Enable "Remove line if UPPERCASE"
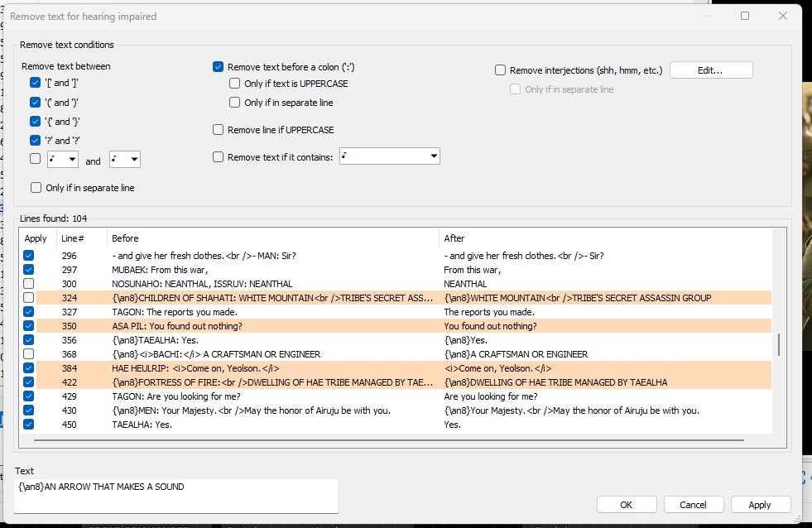 218,129
